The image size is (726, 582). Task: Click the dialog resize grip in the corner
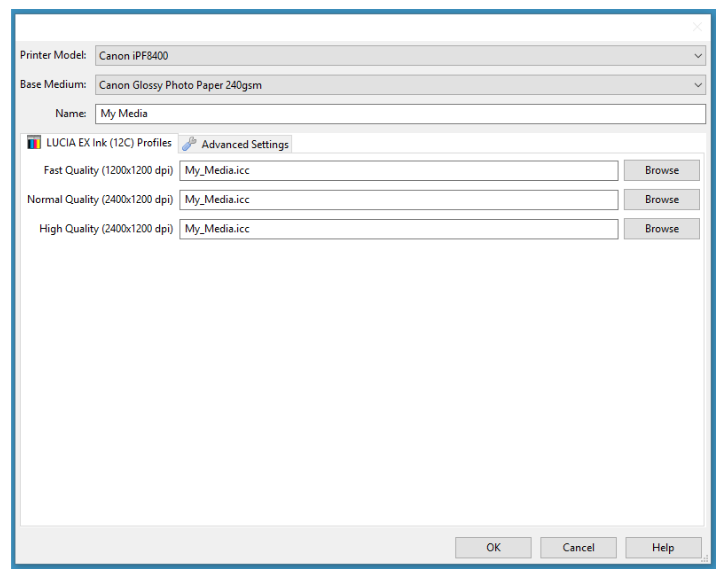[705, 559]
